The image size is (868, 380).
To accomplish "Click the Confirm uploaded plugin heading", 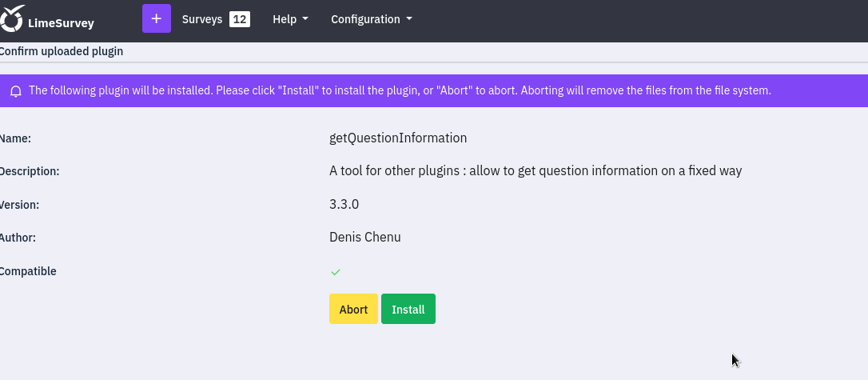I will coord(61,51).
